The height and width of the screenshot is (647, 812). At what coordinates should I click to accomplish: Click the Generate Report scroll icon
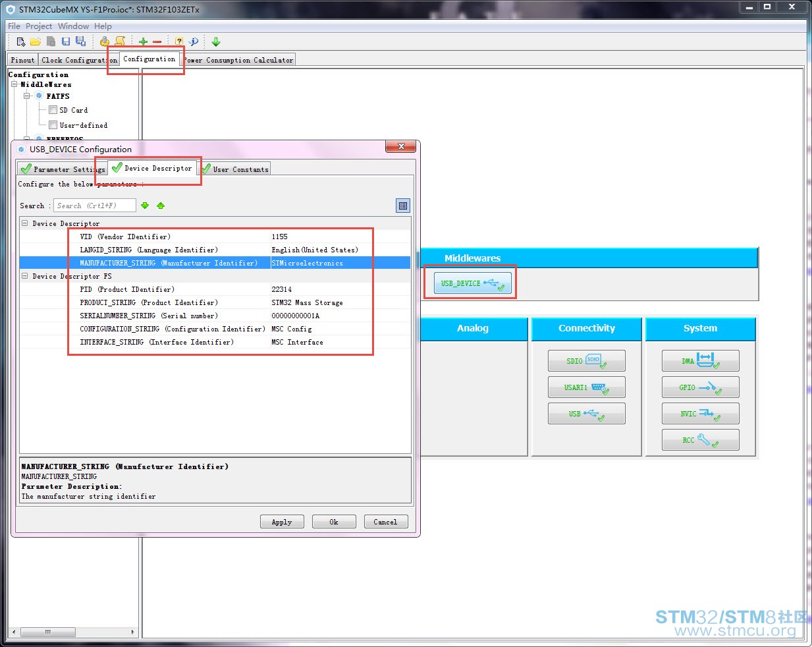(x=120, y=42)
